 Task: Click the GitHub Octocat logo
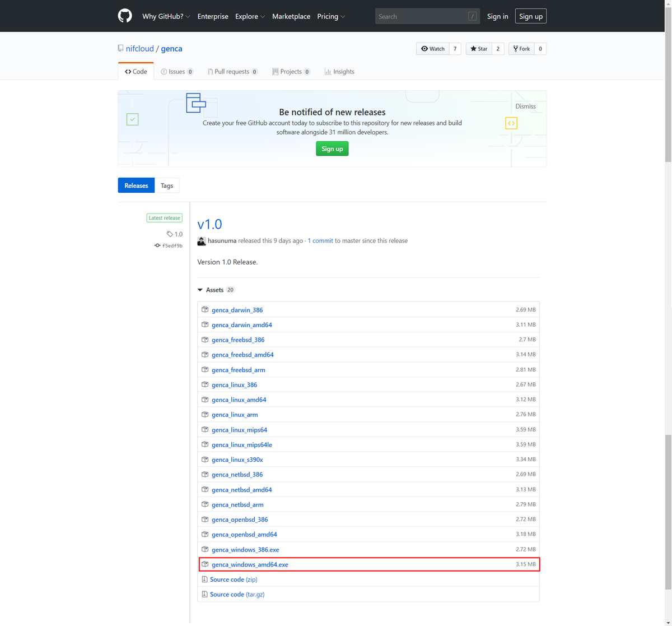[125, 16]
